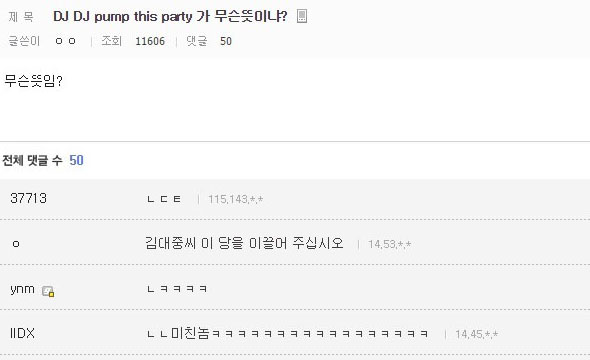Click the 글쓴이 label
The width and height of the screenshot is (590, 360).
[x=24, y=41]
